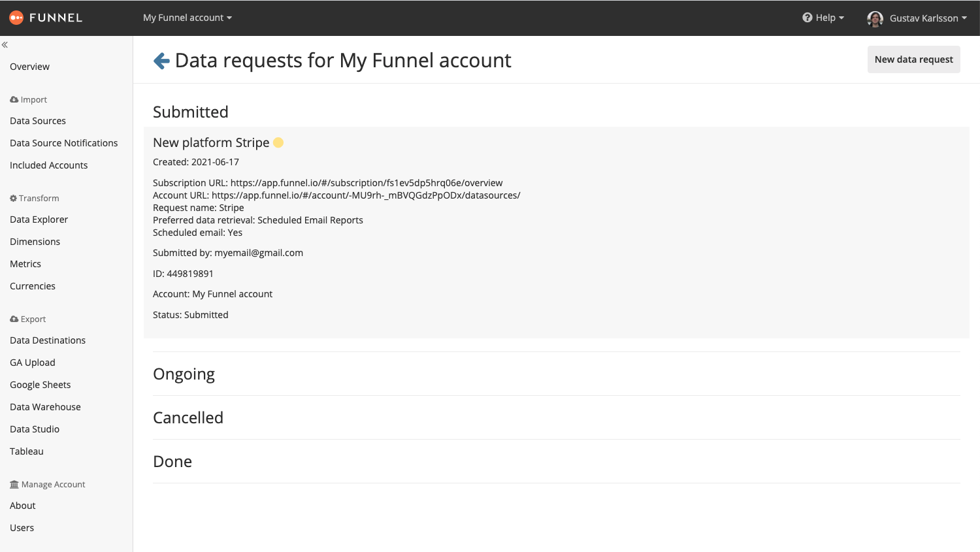Image resolution: width=980 pixels, height=552 pixels.
Task: Click the ID: 449819891 text
Action: (x=184, y=274)
